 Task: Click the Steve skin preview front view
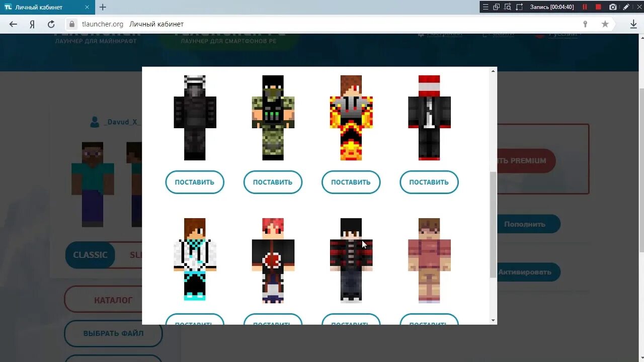pos(93,184)
